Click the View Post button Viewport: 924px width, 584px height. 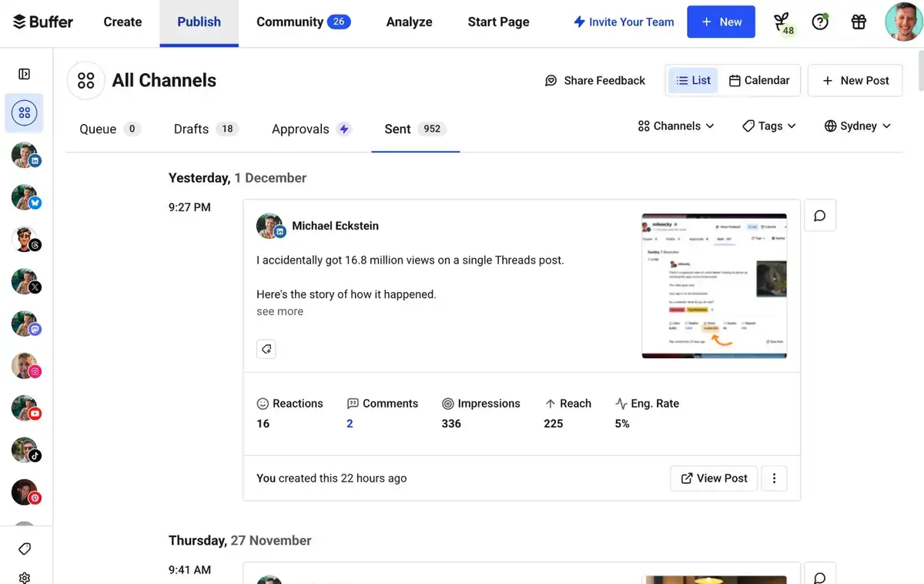coord(714,478)
